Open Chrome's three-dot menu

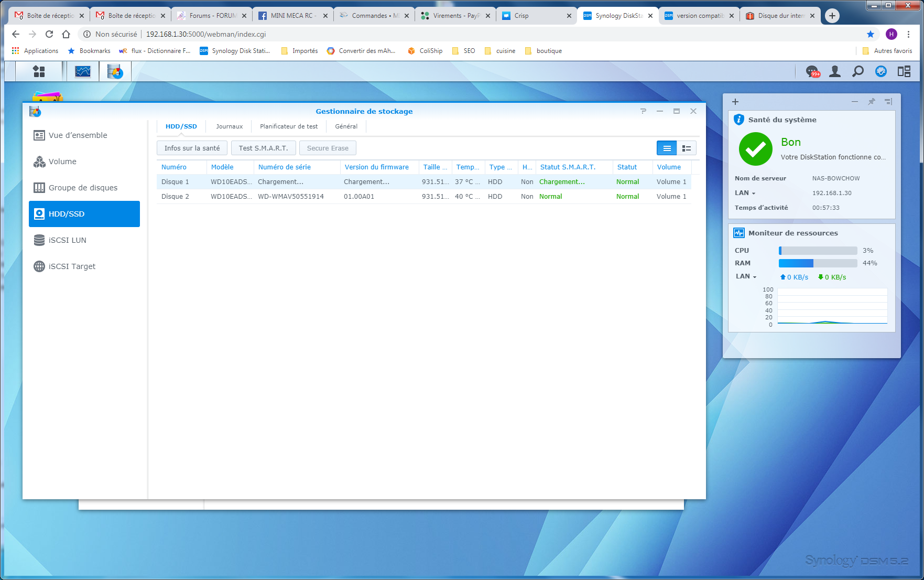(908, 34)
